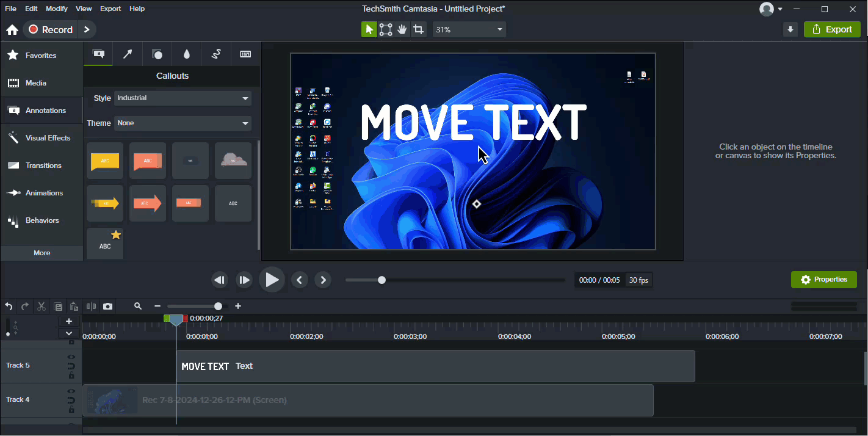The height and width of the screenshot is (436, 868).
Task: Click the camera snapshot icon on timeline toolbar
Action: pyautogui.click(x=108, y=306)
